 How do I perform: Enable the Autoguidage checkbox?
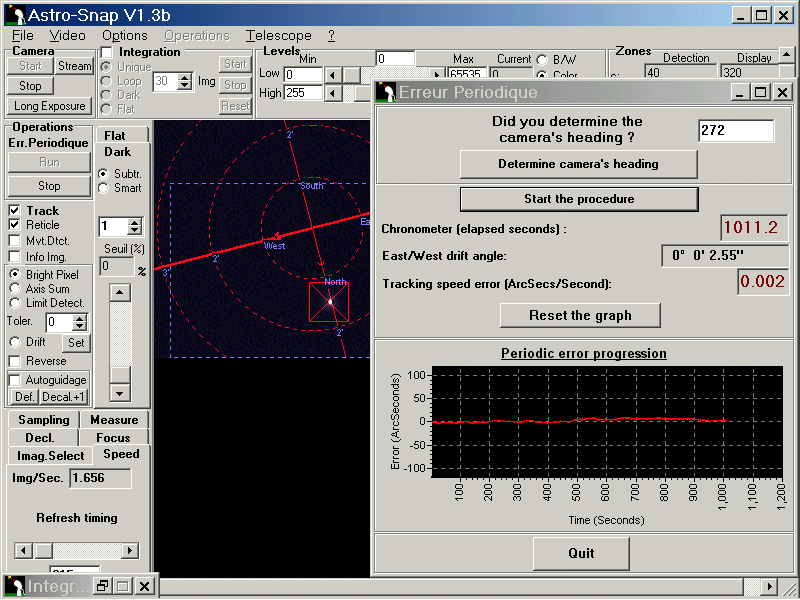point(15,380)
